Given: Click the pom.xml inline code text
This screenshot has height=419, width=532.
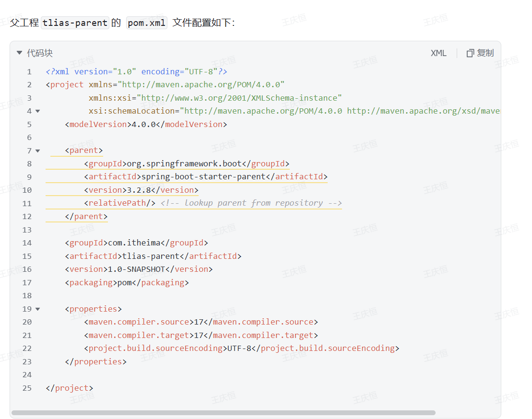Looking at the screenshot, I should pos(146,23).
